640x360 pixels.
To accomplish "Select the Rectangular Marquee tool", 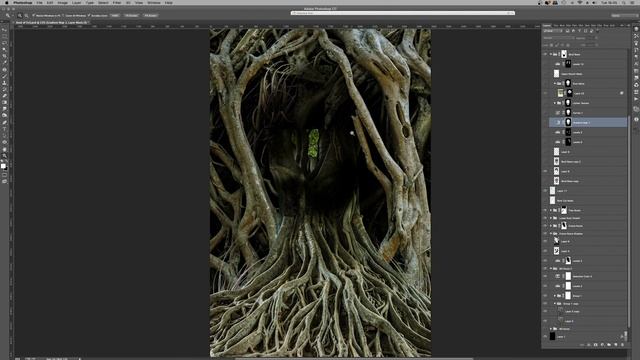I will point(4,36).
